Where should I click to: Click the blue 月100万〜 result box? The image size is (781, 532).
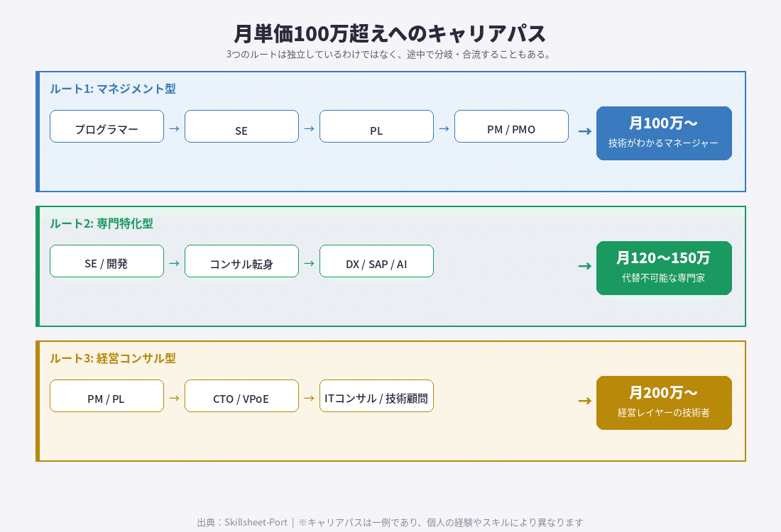(x=664, y=133)
